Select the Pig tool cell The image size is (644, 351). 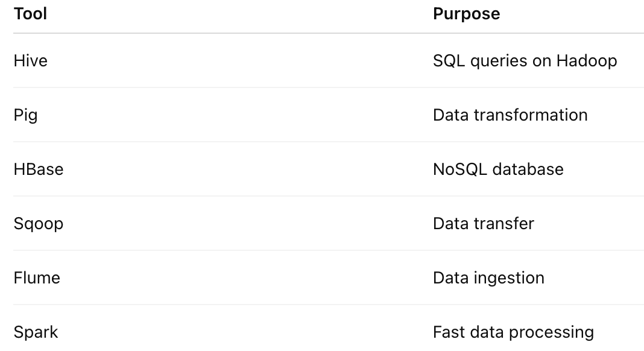pos(25,115)
